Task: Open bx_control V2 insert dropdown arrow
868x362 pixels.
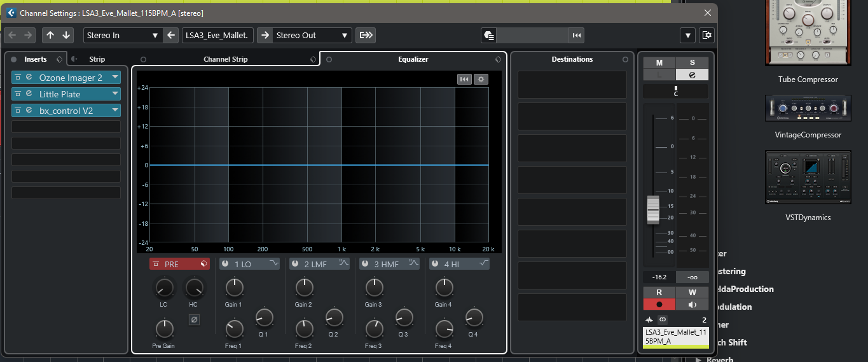Action: pos(115,110)
